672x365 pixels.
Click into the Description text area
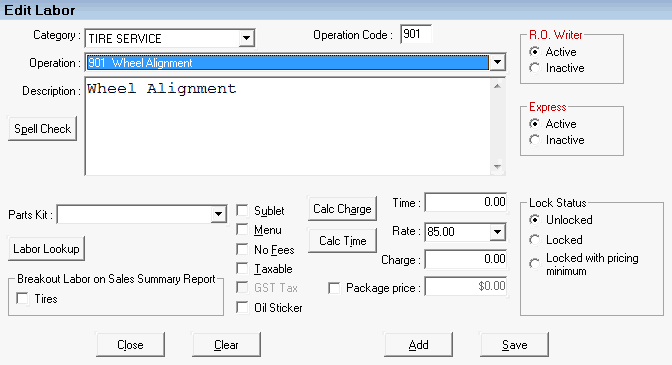pos(288,126)
